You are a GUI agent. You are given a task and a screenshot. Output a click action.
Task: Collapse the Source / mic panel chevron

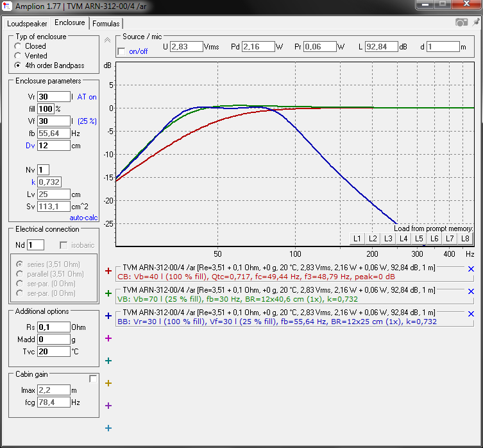click(107, 40)
